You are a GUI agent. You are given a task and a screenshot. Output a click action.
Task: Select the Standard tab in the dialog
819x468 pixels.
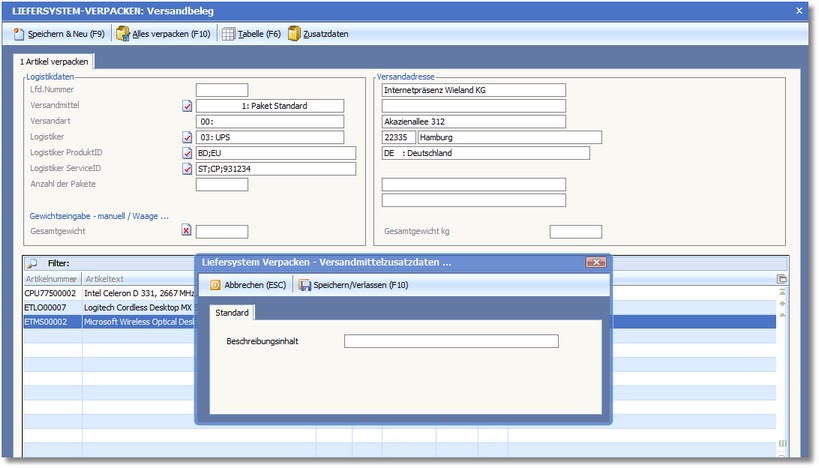coord(232,313)
